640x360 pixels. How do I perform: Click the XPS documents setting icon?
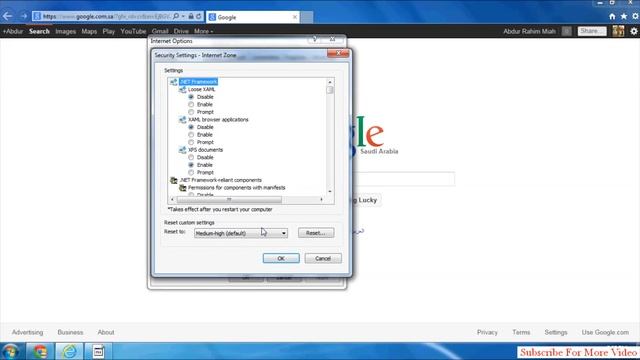click(x=182, y=150)
